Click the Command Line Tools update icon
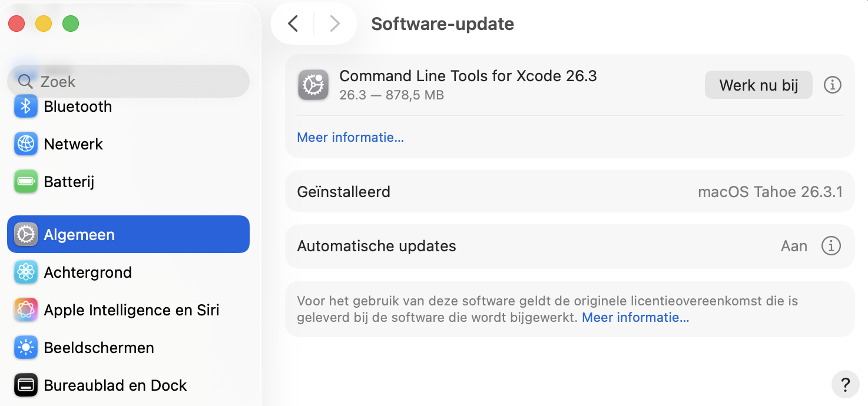The width and height of the screenshot is (868, 406). point(313,85)
